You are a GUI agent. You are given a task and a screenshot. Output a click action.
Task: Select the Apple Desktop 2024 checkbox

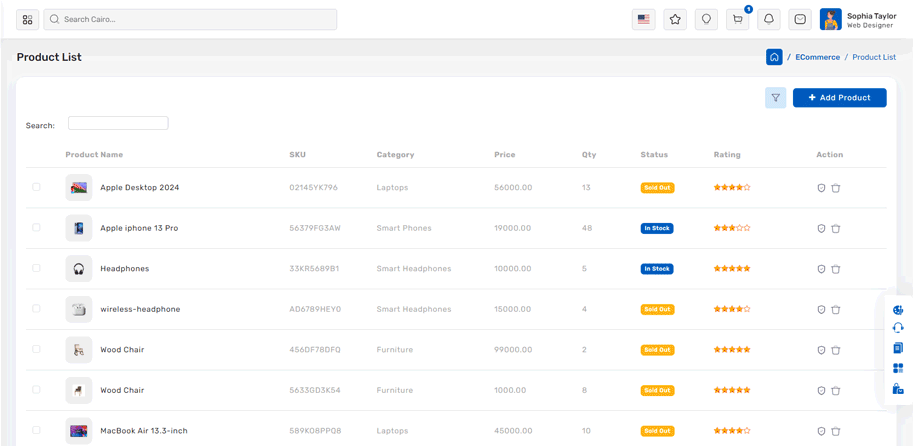point(36,187)
